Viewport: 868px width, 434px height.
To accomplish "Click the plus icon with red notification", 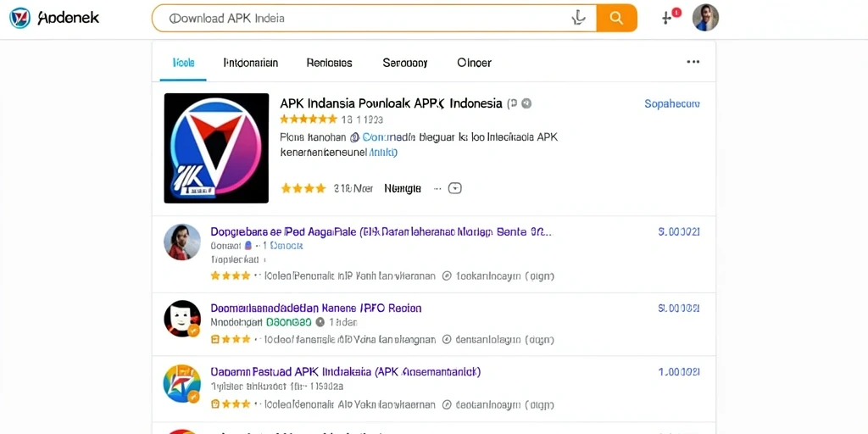I will click(x=670, y=17).
